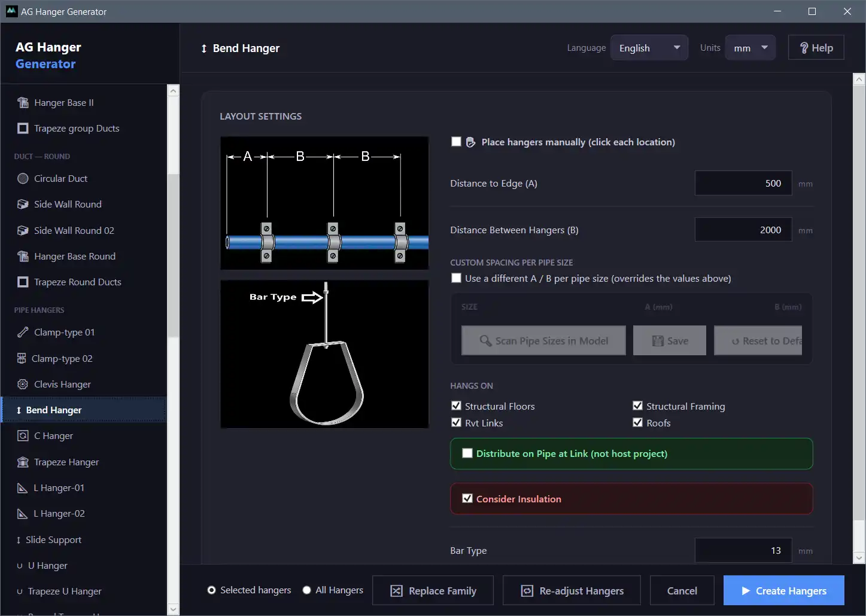The height and width of the screenshot is (616, 866).
Task: Click the Clamp-type 02 icon
Action: click(22, 358)
